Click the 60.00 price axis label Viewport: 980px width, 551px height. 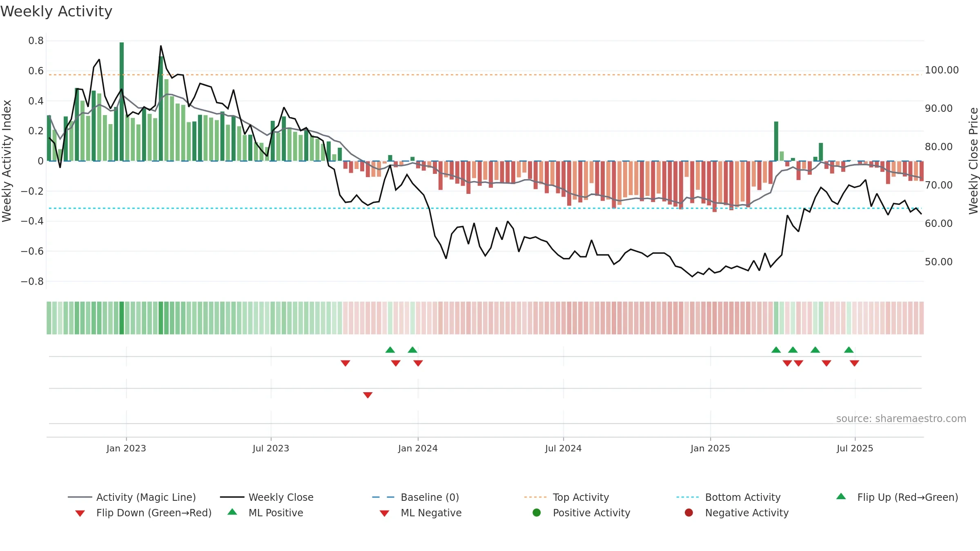click(938, 223)
